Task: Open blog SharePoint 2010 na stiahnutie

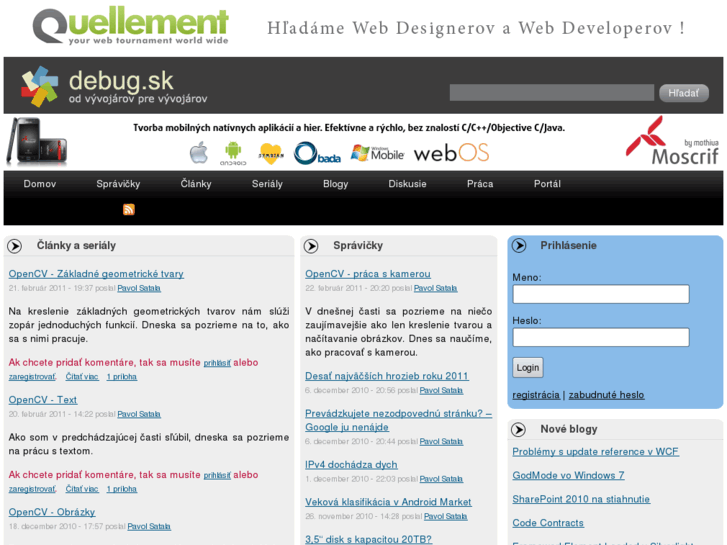Action: pos(581,499)
